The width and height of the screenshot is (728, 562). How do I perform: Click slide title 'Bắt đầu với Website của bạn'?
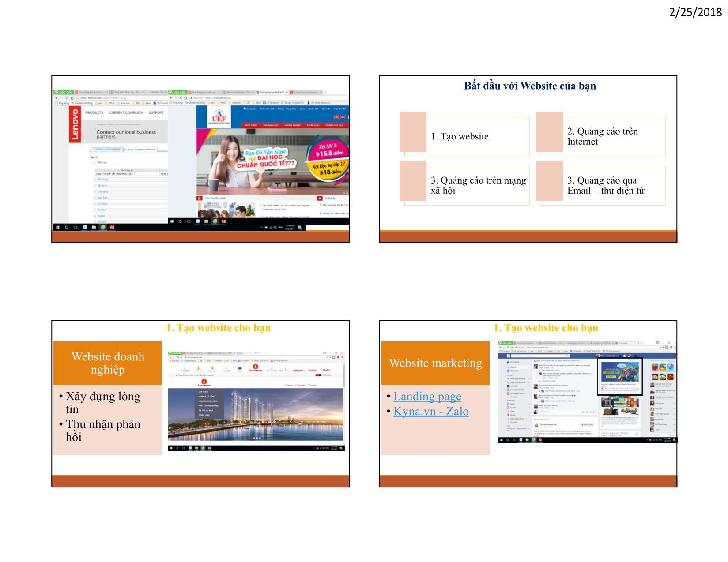[530, 86]
